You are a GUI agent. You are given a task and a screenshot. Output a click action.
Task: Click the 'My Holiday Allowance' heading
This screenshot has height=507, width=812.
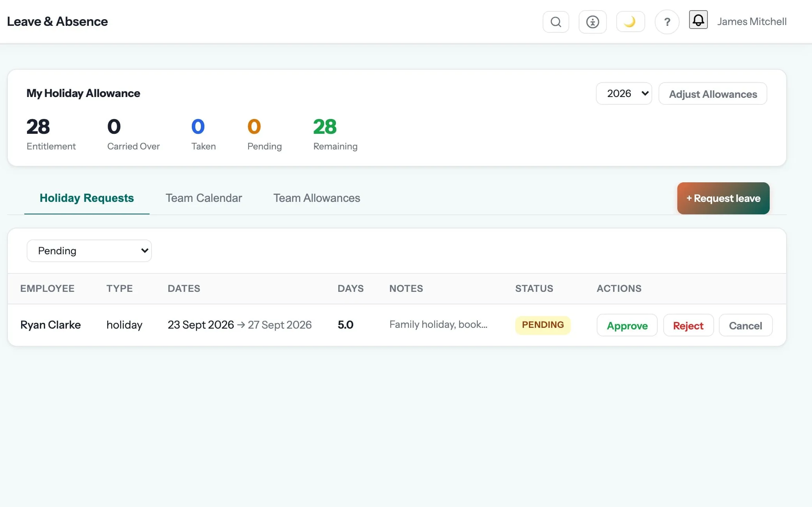point(83,93)
